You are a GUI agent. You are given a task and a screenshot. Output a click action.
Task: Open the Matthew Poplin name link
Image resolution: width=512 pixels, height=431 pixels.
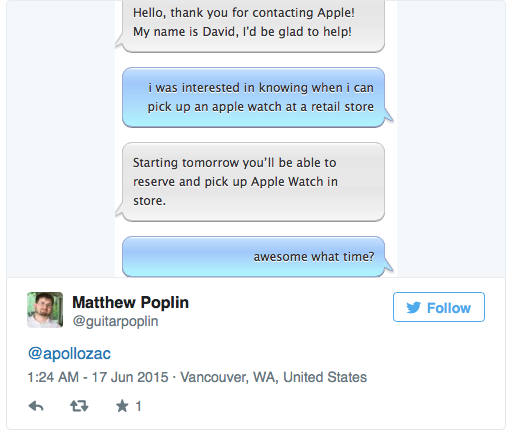pyautogui.click(x=130, y=302)
